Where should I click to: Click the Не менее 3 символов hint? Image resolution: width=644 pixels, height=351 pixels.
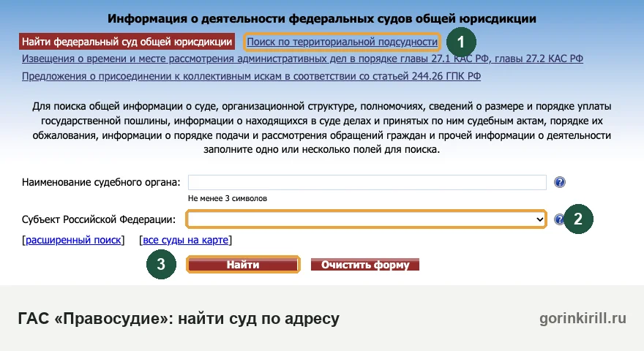228,198
